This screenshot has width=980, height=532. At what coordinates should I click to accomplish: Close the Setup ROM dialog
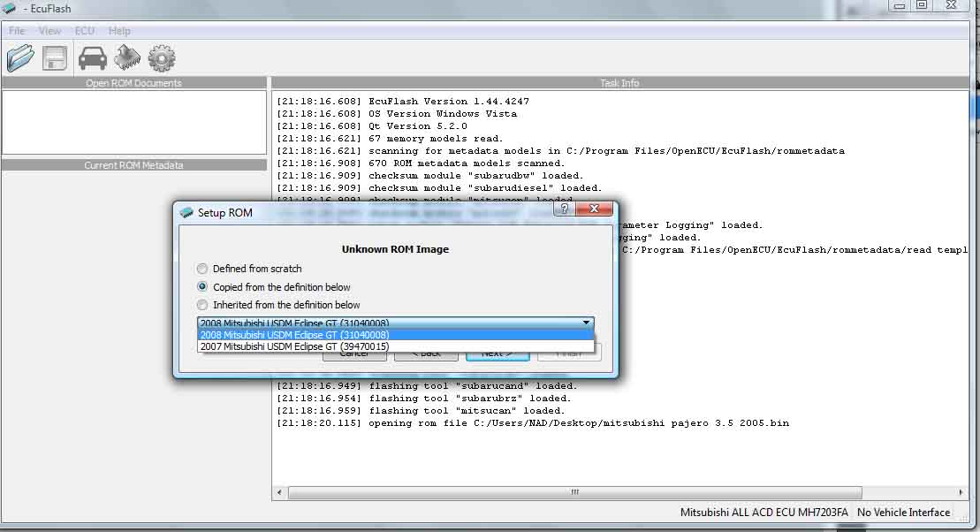pyautogui.click(x=594, y=209)
